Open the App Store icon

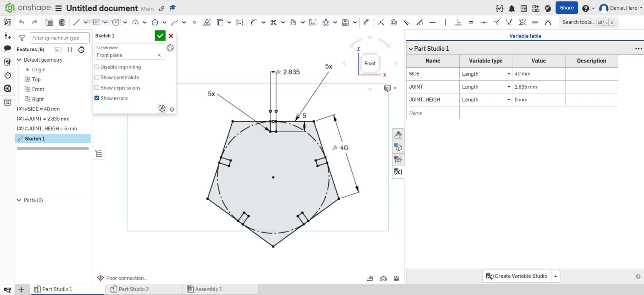point(536,8)
